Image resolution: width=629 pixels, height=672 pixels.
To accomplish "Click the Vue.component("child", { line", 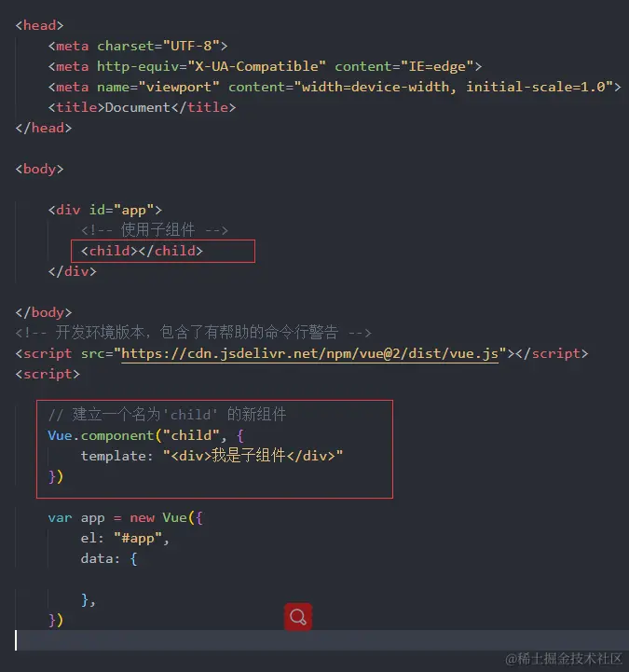I will click(x=145, y=436).
